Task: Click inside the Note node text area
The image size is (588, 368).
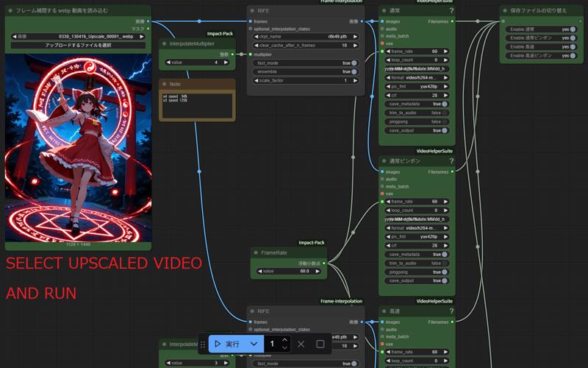Action: pyautogui.click(x=197, y=105)
